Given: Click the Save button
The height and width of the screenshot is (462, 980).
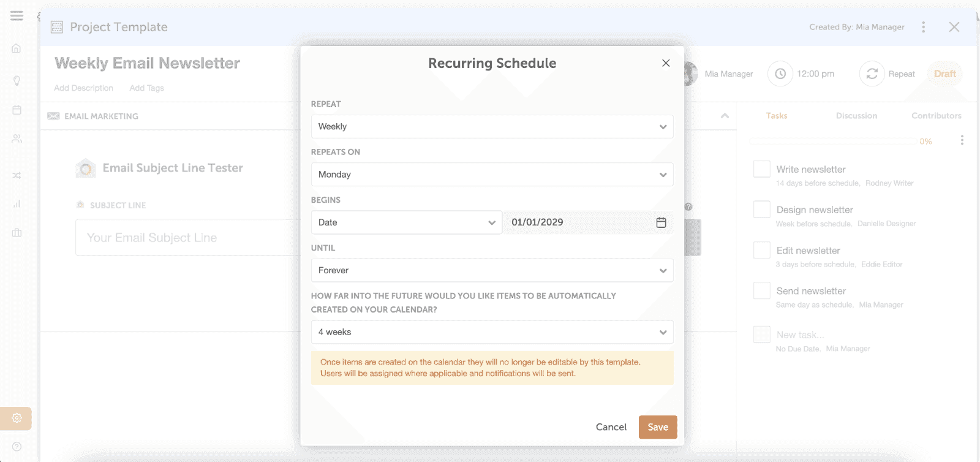Looking at the screenshot, I should click(657, 427).
